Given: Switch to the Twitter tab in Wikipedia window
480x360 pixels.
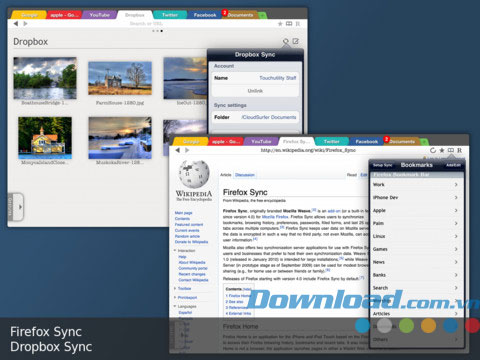Looking at the screenshot, I should 331,142.
